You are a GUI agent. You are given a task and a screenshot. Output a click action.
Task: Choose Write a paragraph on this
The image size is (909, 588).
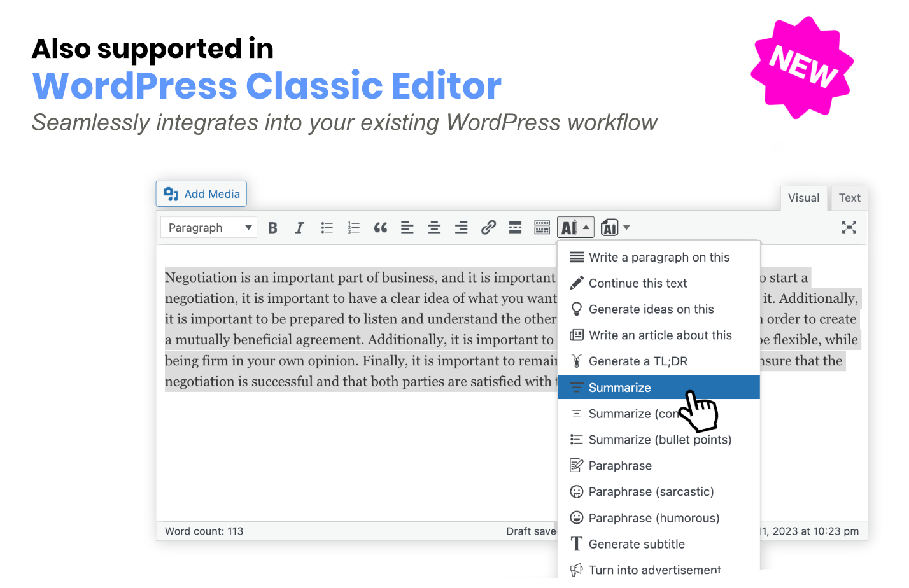(x=659, y=257)
